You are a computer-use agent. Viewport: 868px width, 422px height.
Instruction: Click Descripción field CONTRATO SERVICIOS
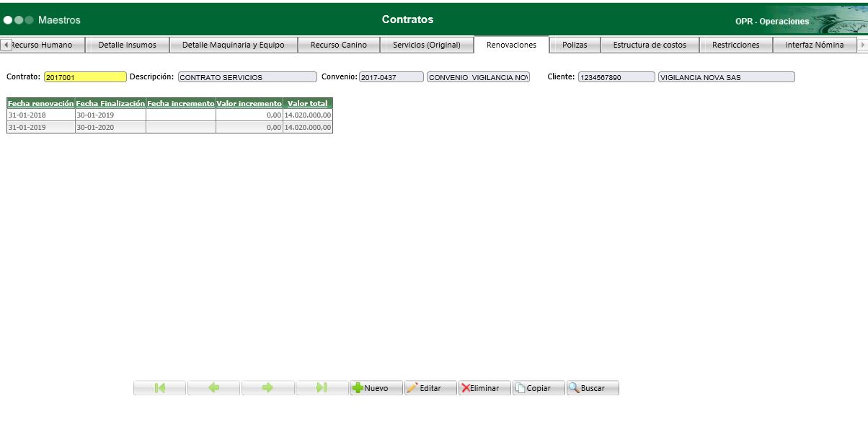click(247, 77)
